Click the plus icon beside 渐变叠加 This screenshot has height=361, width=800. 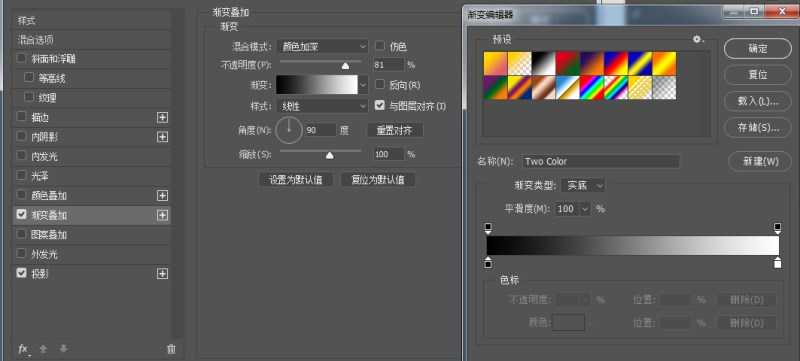tap(162, 216)
